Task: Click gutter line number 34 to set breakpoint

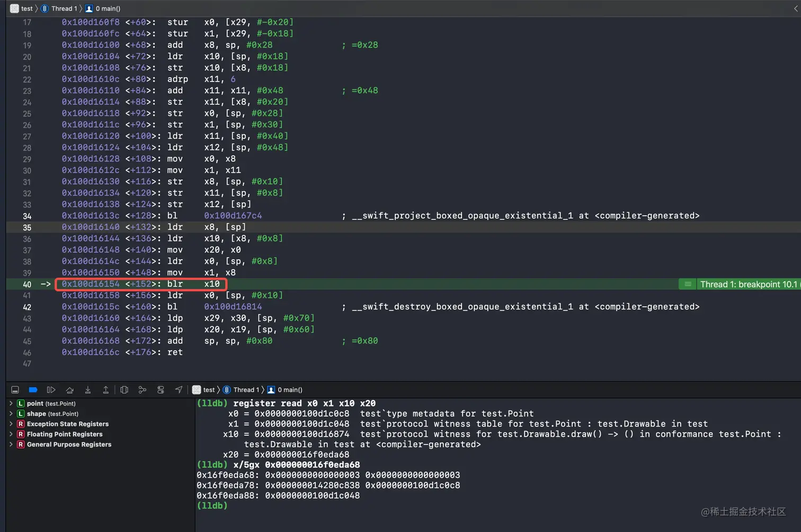Action: 27,216
